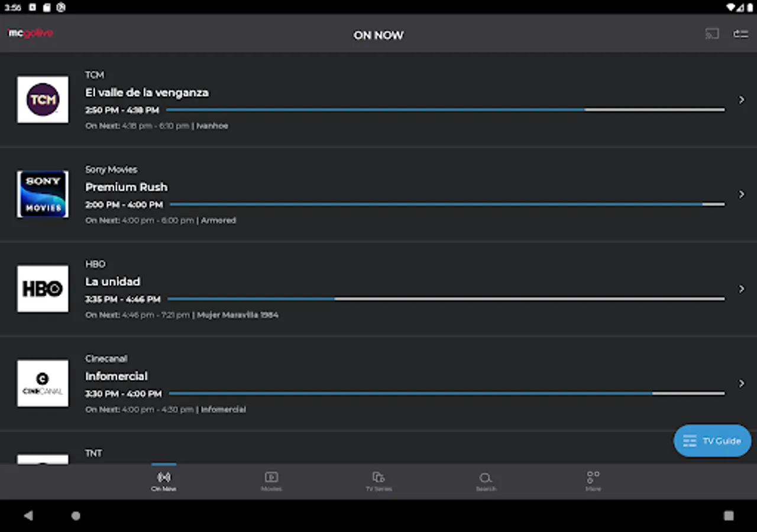The image size is (757, 532).
Task: Open the TV Guide button
Action: coord(713,441)
